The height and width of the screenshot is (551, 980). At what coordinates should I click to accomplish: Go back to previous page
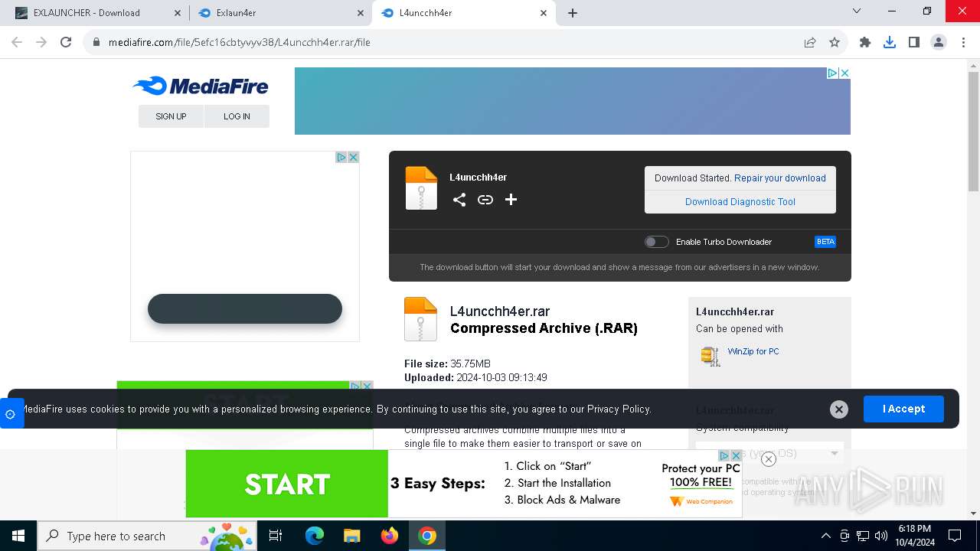click(17, 43)
